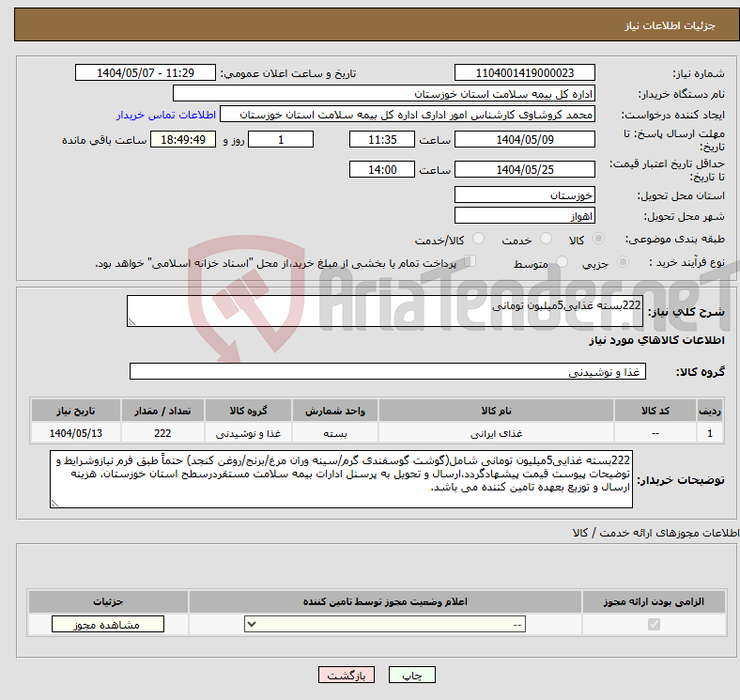Click the الزامی بودن ارائه مجوز header
This screenshot has width=740, height=700.
point(654,601)
